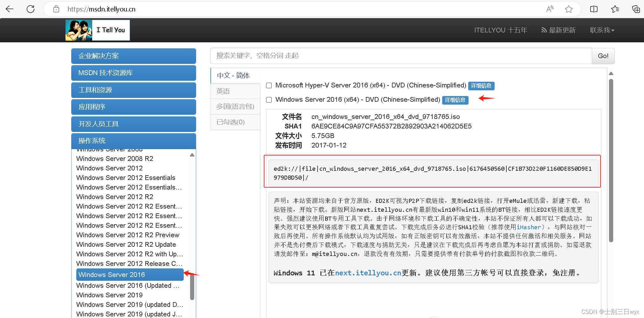The height and width of the screenshot is (318, 644).
Task: Click the Go! search button
Action: (x=603, y=56)
